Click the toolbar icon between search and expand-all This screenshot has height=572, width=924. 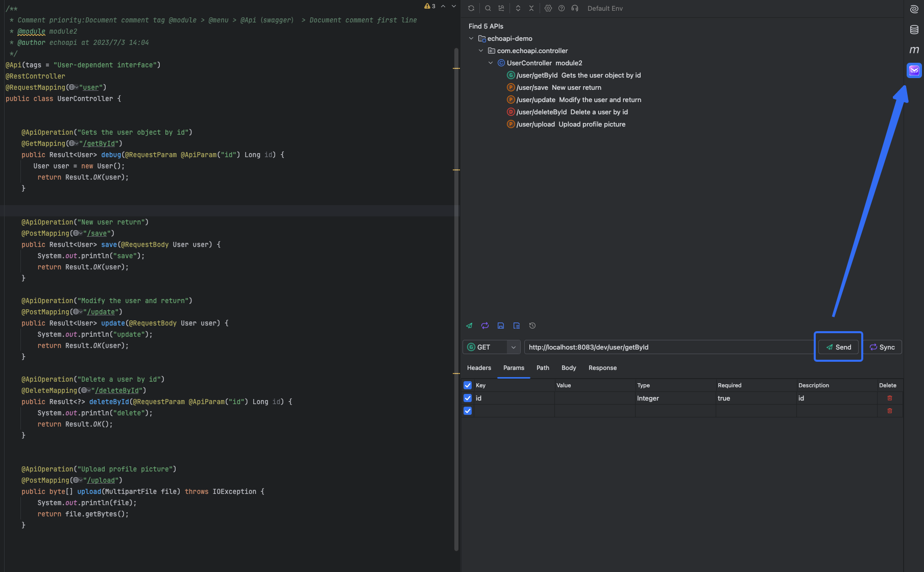(x=501, y=8)
